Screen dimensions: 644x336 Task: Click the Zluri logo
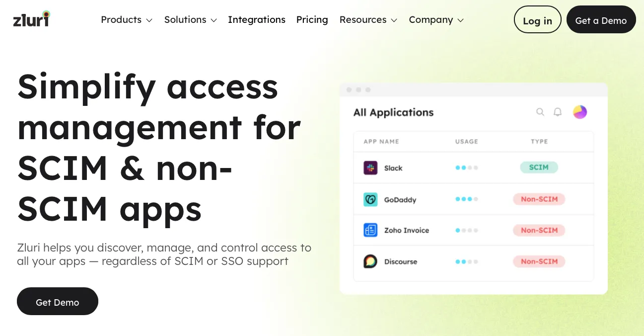click(32, 18)
